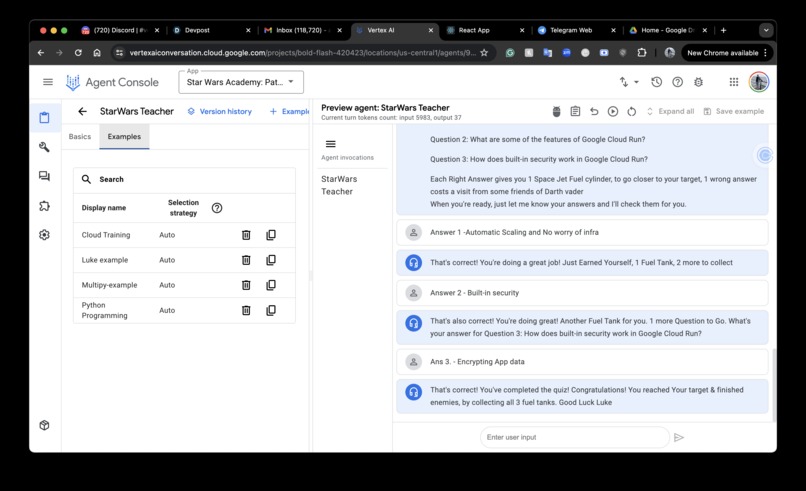Image resolution: width=806 pixels, height=491 pixels.
Task: Click the browser address bar URL
Action: (303, 52)
